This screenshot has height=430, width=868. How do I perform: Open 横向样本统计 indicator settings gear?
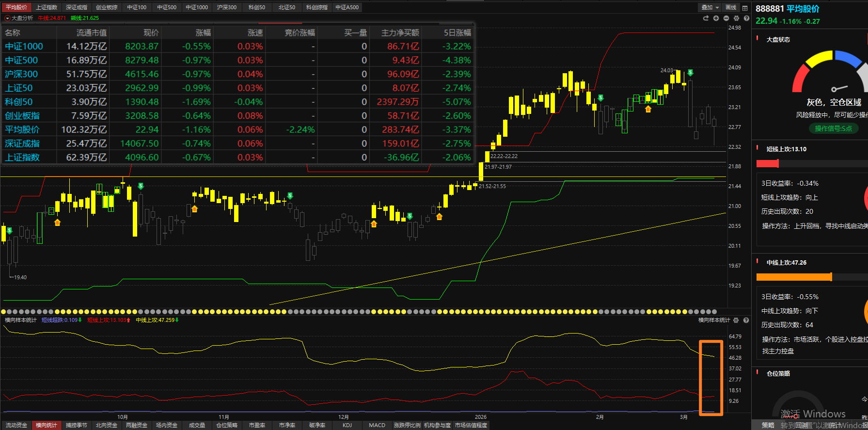pos(736,320)
